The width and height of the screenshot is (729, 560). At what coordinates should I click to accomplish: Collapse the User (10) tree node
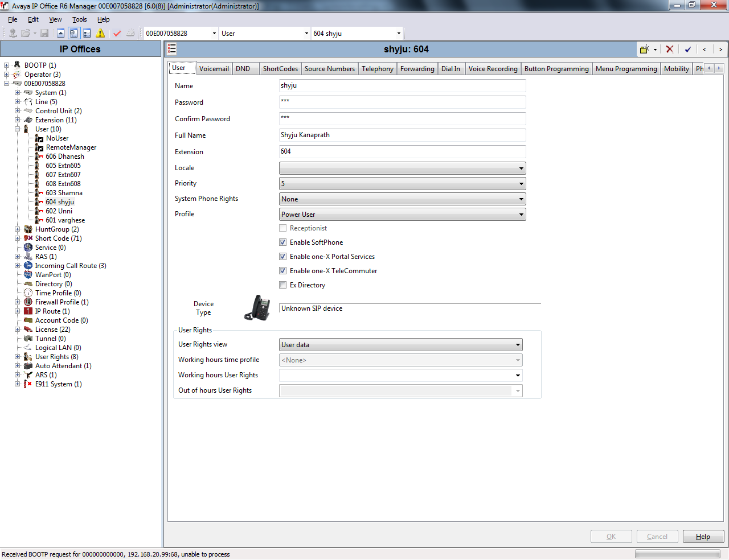click(x=17, y=129)
